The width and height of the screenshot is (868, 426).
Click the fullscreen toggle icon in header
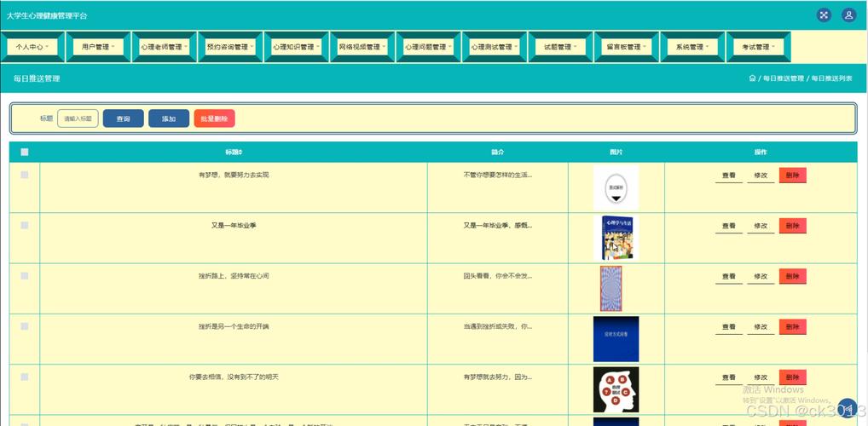(x=824, y=14)
